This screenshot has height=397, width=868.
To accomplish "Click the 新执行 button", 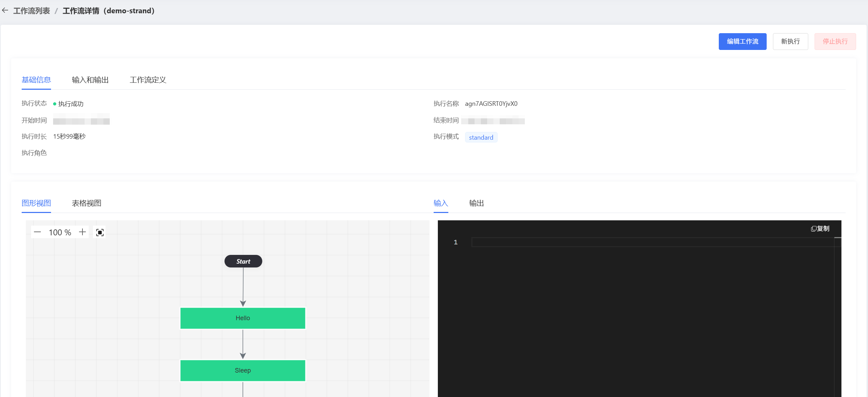I will pyautogui.click(x=790, y=42).
